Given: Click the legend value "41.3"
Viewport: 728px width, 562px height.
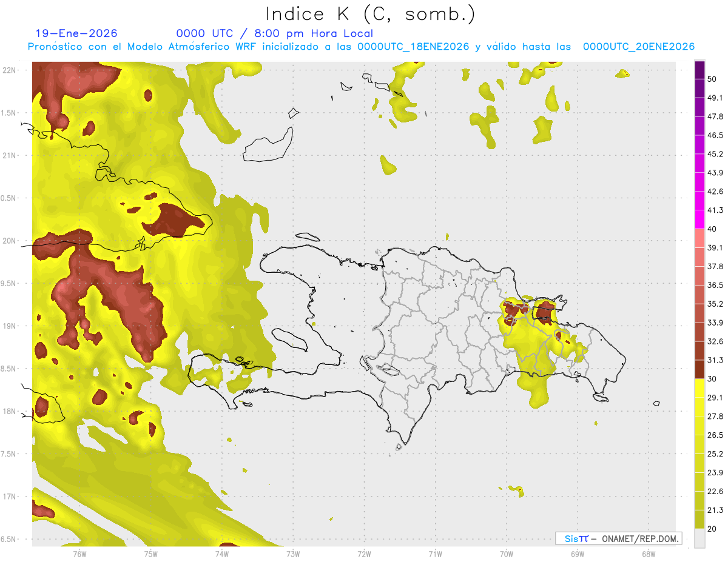Looking at the screenshot, I should 715,210.
